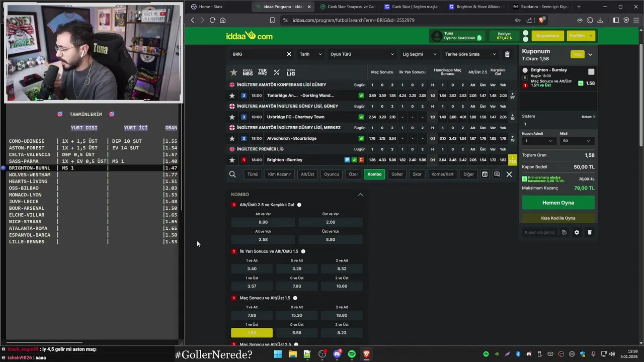The height and width of the screenshot is (362, 644).
Task: Click the column layout icon in market bar
Action: pyautogui.click(x=485, y=174)
